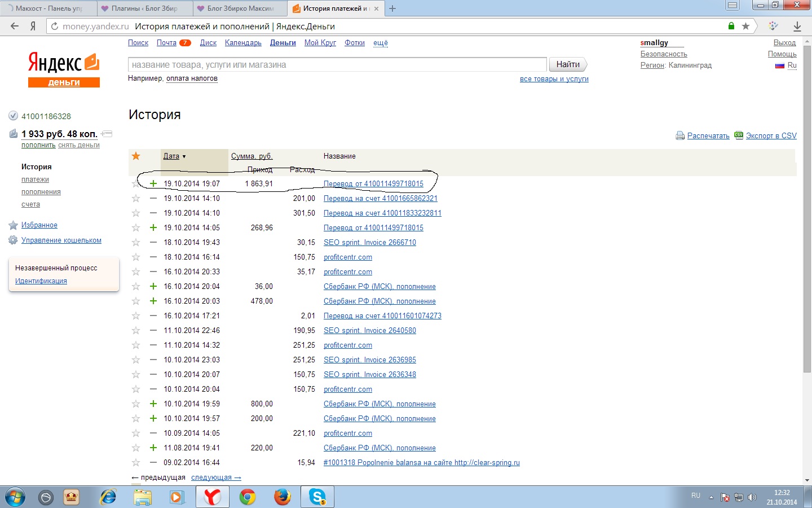Viewport: 812px width, 508px height.
Task: Sort by Сумма, руб. column header
Action: pos(251,156)
